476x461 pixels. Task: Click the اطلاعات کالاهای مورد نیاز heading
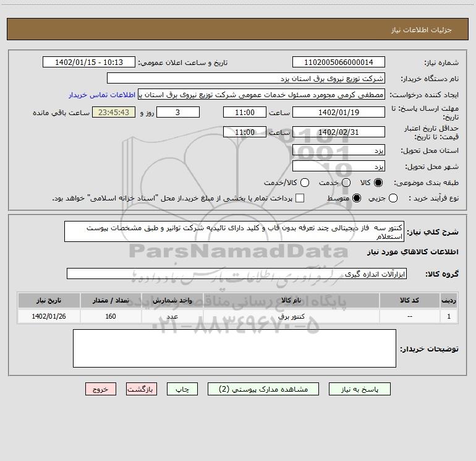tap(412, 252)
